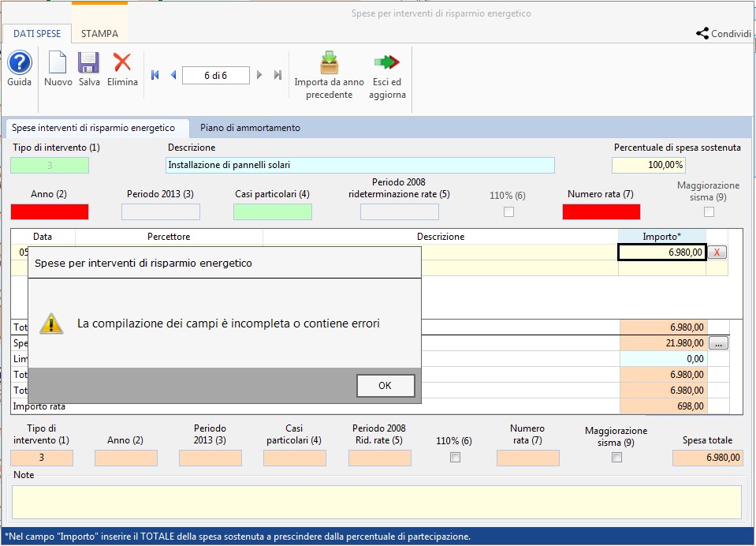756x546 pixels.
Task: Click the red Numero rata (7) field
Action: point(601,211)
